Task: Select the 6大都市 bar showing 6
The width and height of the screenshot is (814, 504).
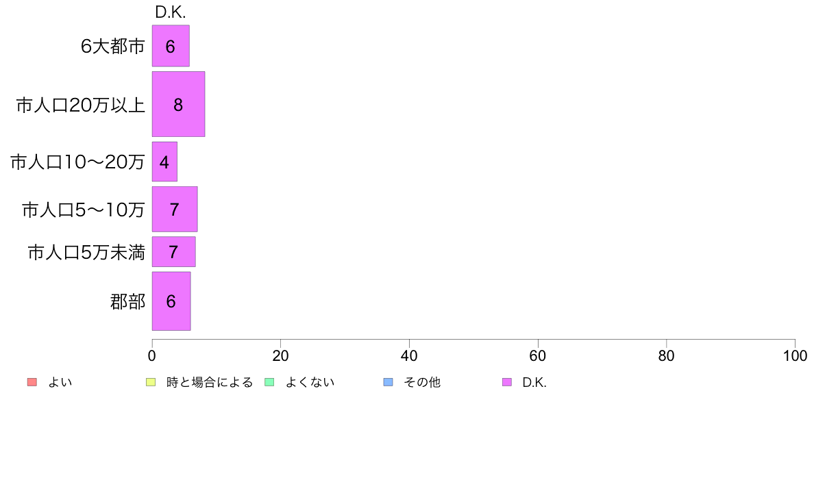Action: coord(171,46)
